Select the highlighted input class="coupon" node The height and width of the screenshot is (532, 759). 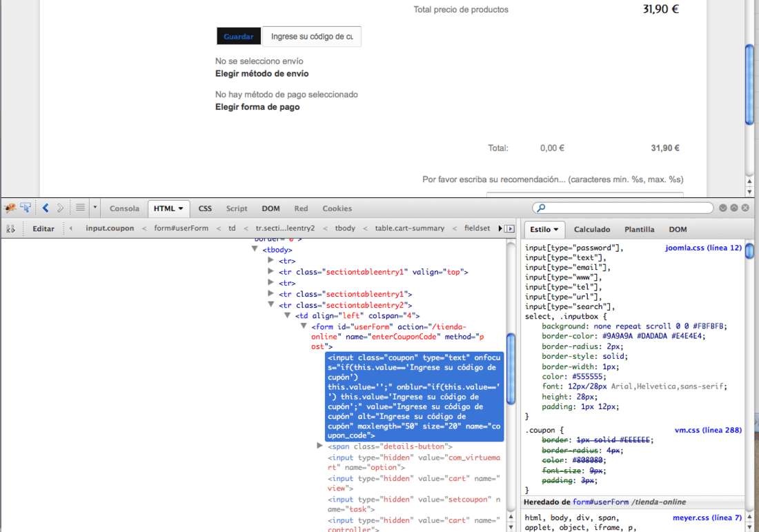[x=415, y=397]
